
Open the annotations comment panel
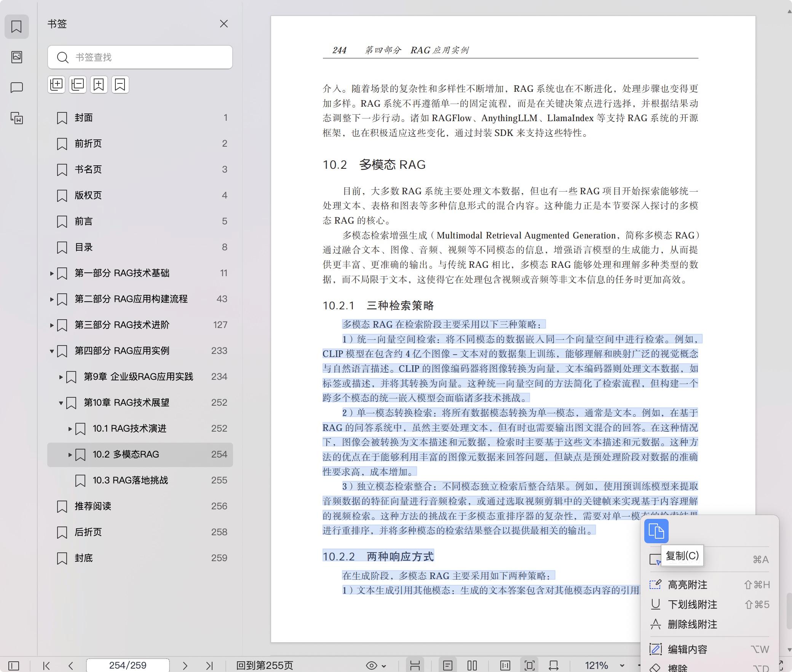[x=16, y=88]
